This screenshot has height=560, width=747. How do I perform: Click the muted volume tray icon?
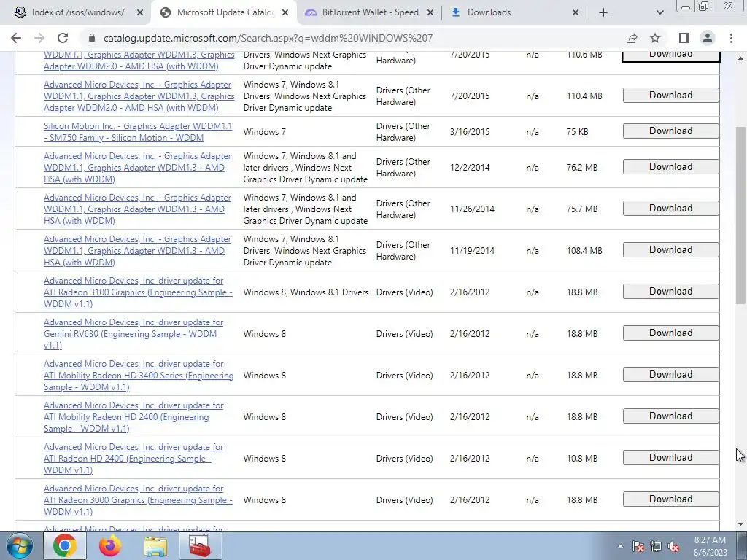(x=673, y=546)
